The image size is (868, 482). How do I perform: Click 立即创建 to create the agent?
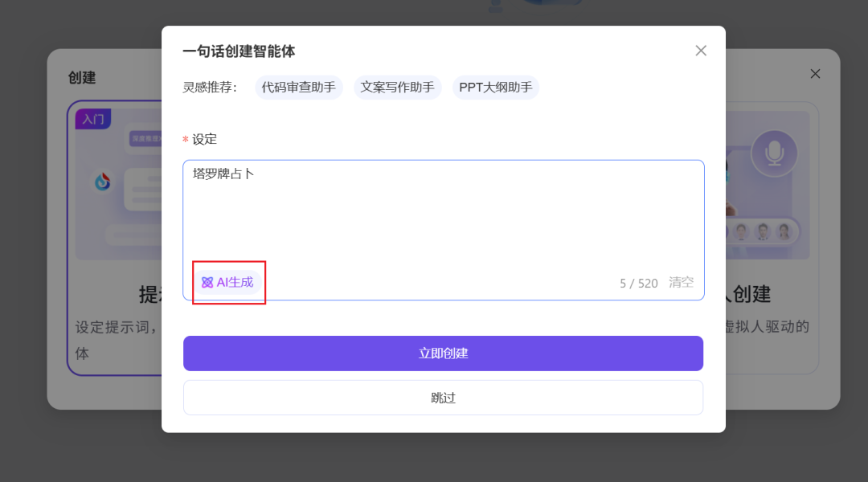coord(443,353)
